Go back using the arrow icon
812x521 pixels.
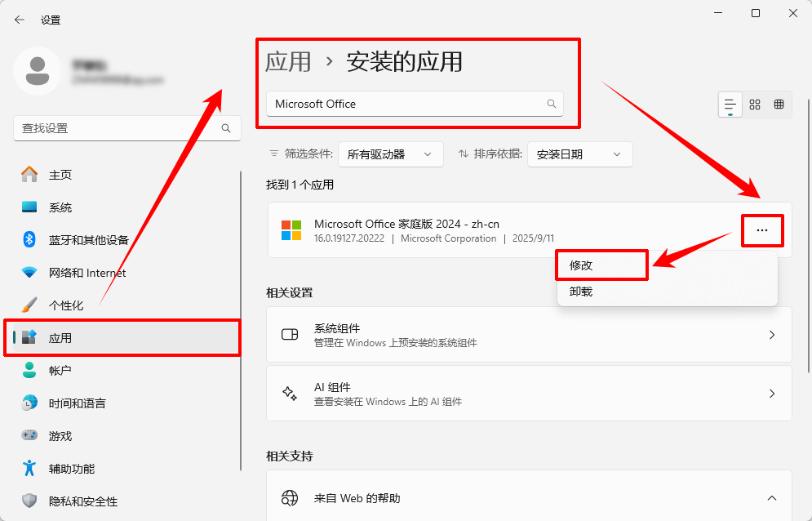(20, 20)
